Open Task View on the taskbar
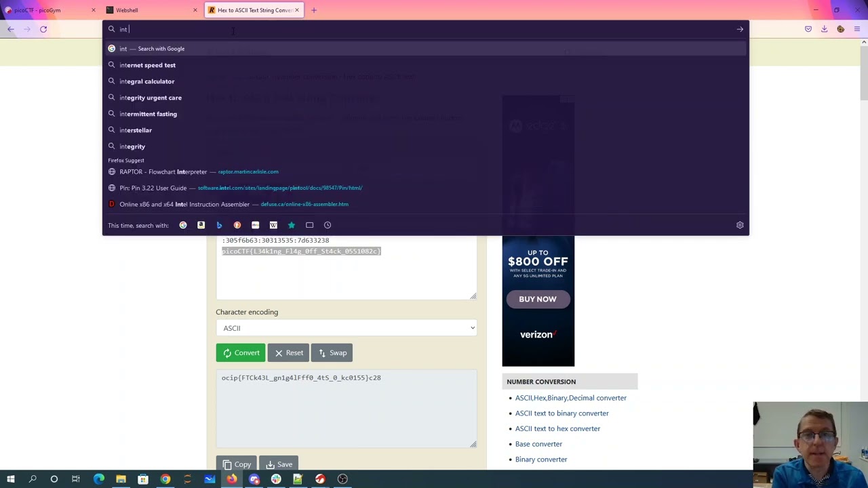Viewport: 868px width, 488px height. (76, 479)
